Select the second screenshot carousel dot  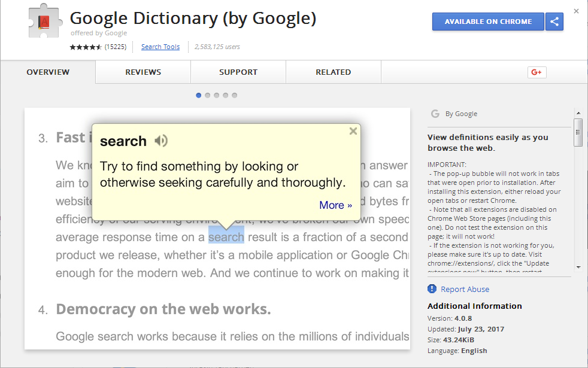[208, 95]
